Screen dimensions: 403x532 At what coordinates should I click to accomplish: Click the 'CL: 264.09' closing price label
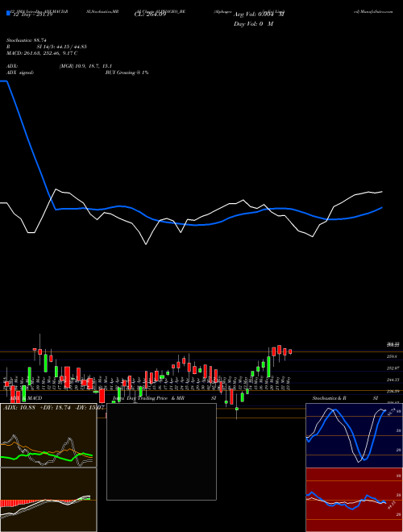(150, 15)
